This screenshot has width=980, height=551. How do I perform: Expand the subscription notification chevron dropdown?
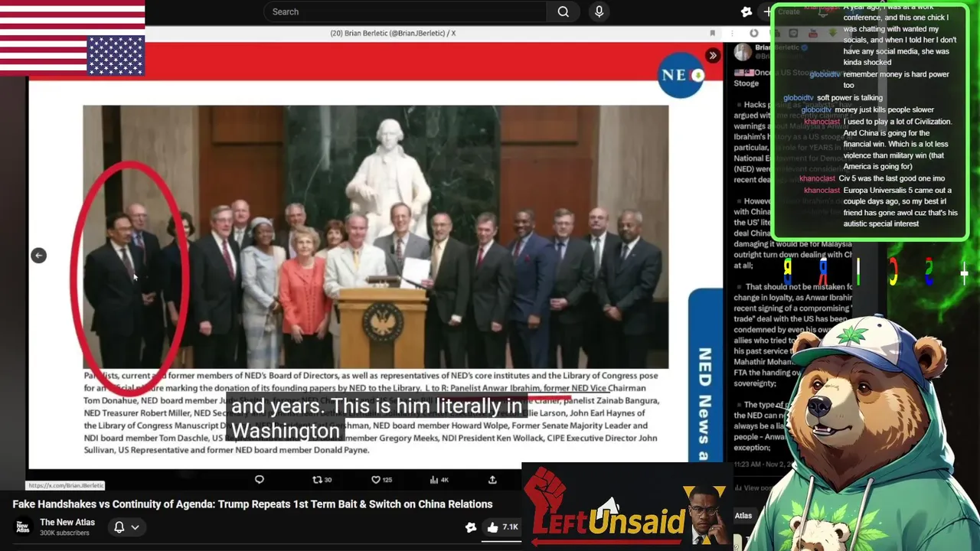[x=135, y=527]
